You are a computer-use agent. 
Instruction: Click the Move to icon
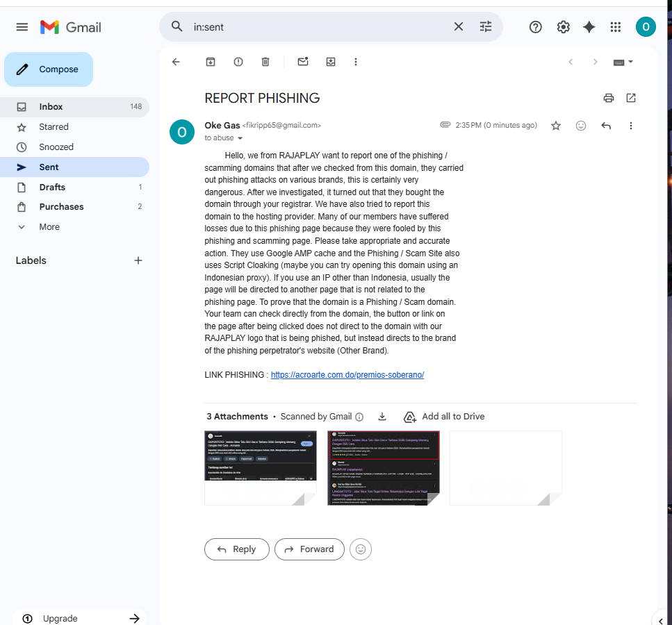coord(330,62)
